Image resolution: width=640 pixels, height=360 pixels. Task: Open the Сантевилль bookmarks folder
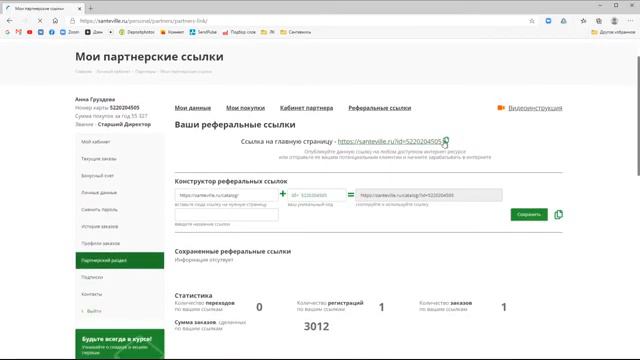[x=296, y=32]
